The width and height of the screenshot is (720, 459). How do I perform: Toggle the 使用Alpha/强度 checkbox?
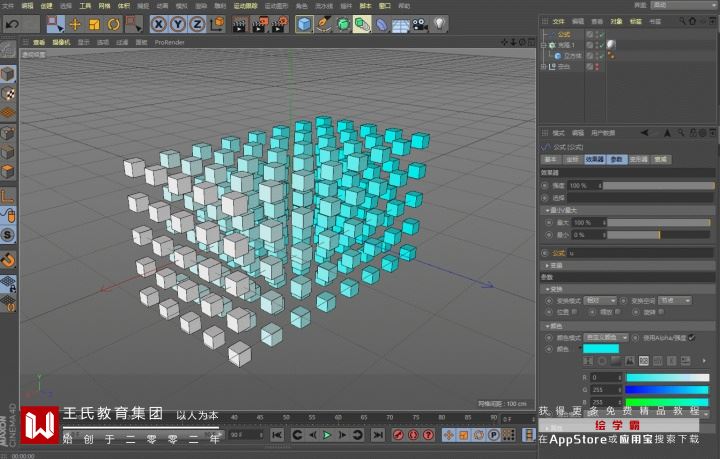692,337
